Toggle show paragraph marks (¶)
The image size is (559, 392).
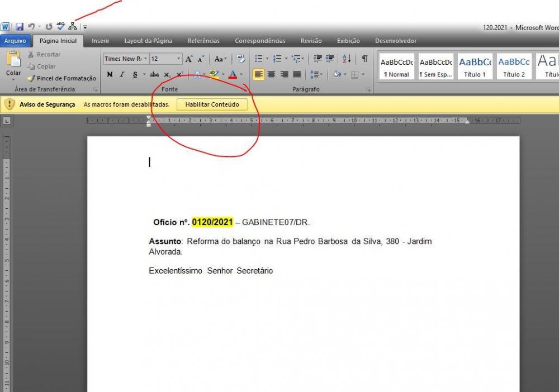[x=364, y=59]
